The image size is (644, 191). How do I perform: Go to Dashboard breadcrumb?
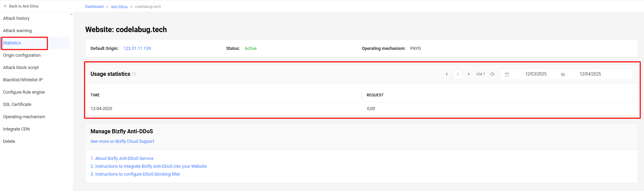click(x=94, y=6)
